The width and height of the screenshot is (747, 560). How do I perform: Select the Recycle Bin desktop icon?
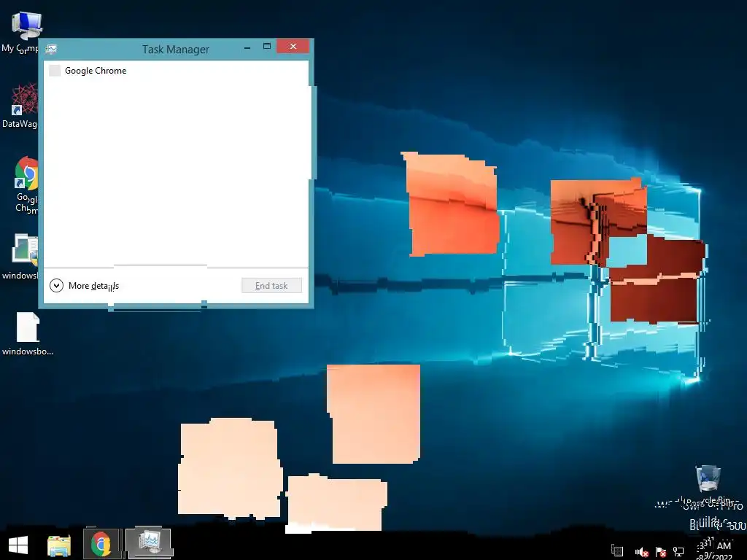coord(710,485)
